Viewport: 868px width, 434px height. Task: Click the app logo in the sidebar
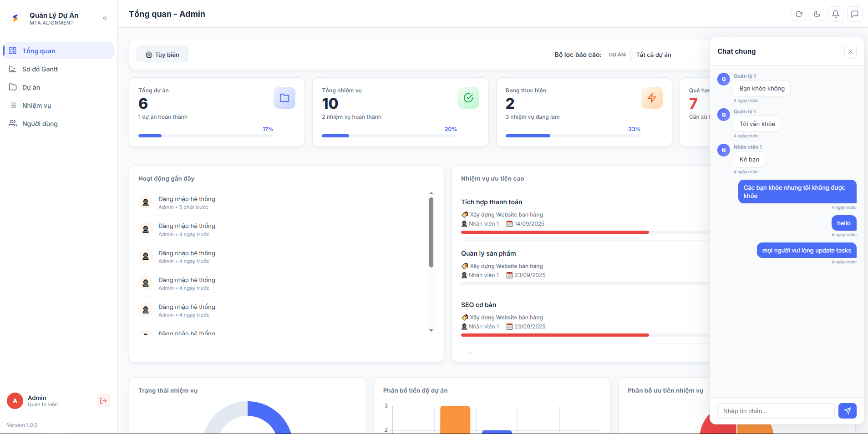click(x=15, y=18)
